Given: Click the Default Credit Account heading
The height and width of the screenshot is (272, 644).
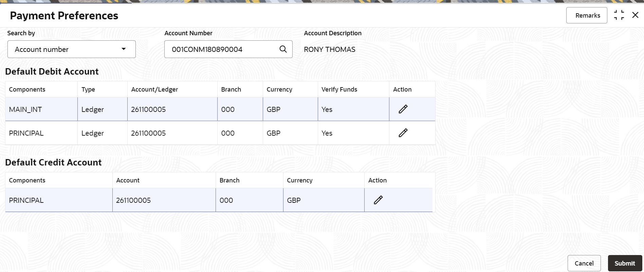Looking at the screenshot, I should click(x=53, y=162).
